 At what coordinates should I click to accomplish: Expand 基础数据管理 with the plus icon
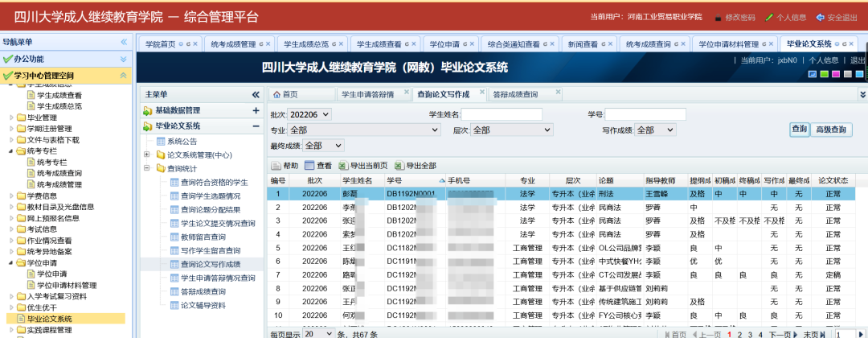[256, 110]
